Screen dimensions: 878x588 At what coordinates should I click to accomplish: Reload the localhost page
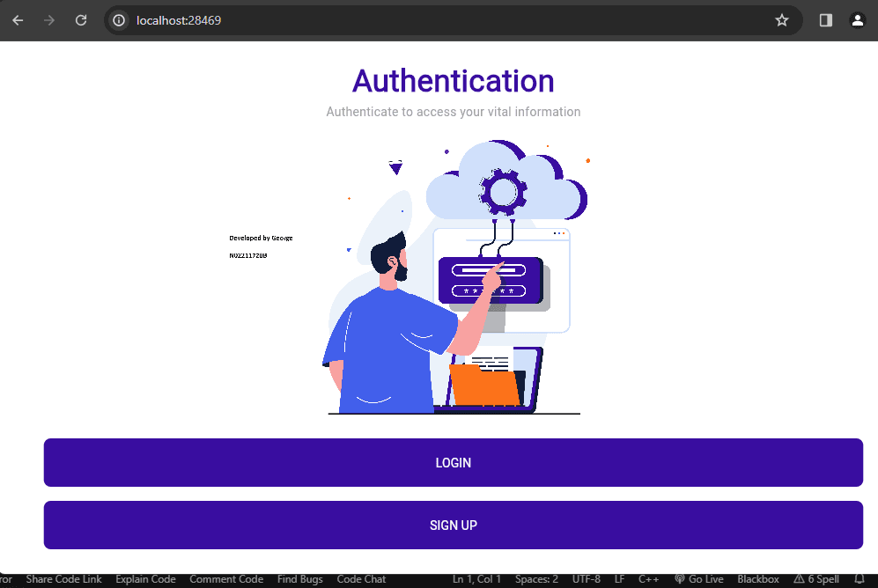click(x=81, y=20)
